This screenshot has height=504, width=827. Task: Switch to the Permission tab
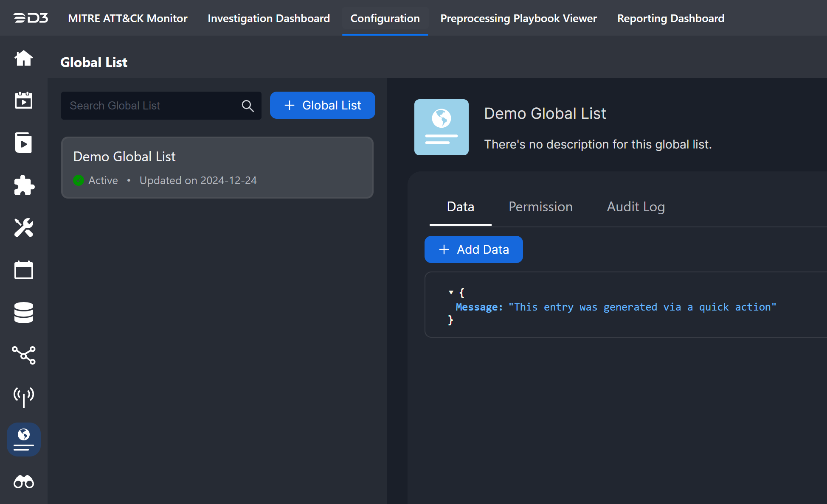pos(540,207)
